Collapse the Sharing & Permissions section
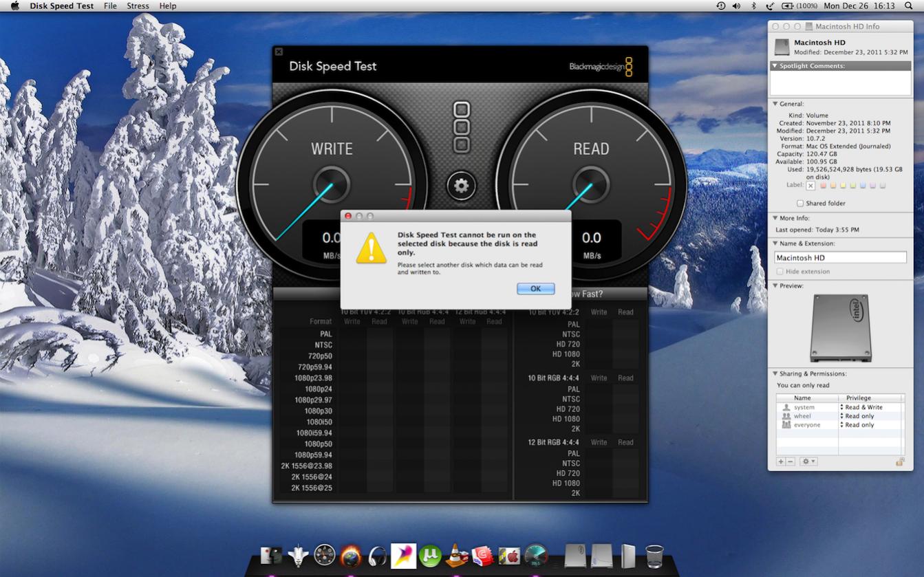This screenshot has height=577, width=924. click(x=775, y=374)
